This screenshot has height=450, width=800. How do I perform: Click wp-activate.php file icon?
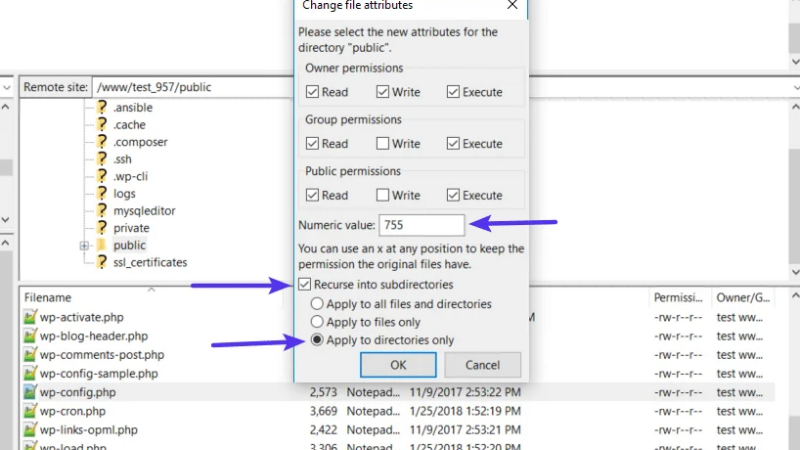[30, 317]
